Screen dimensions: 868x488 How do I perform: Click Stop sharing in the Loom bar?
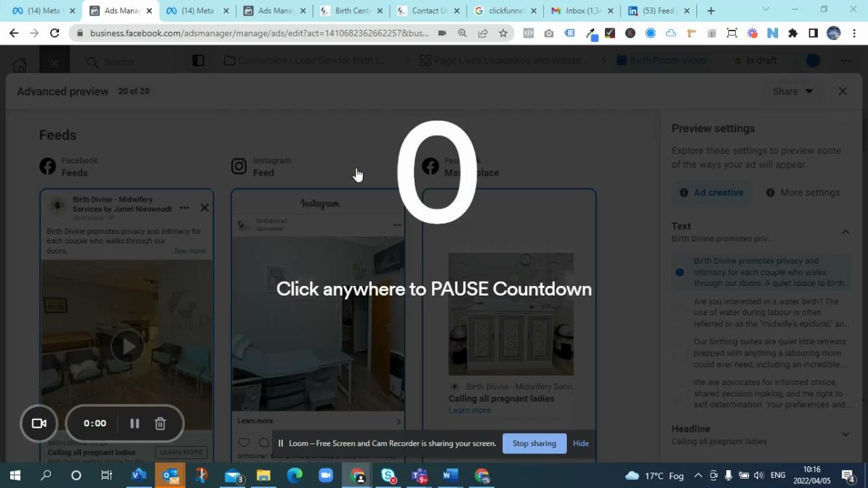click(x=534, y=443)
